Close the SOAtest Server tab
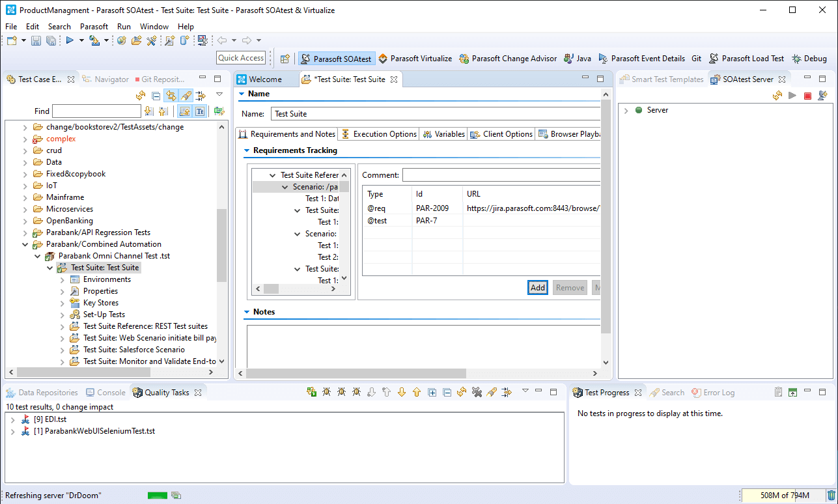 pyautogui.click(x=782, y=79)
